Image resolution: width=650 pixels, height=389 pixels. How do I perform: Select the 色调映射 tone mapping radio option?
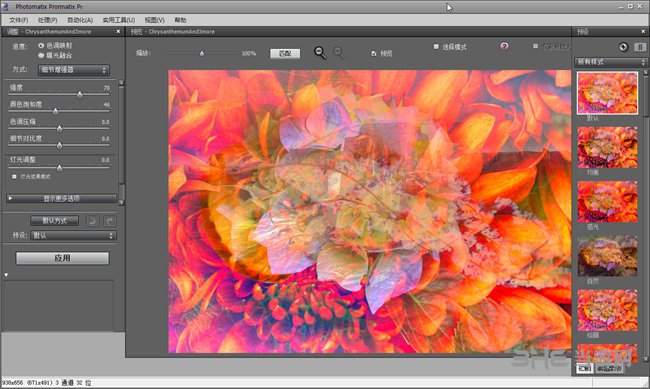[x=41, y=46]
